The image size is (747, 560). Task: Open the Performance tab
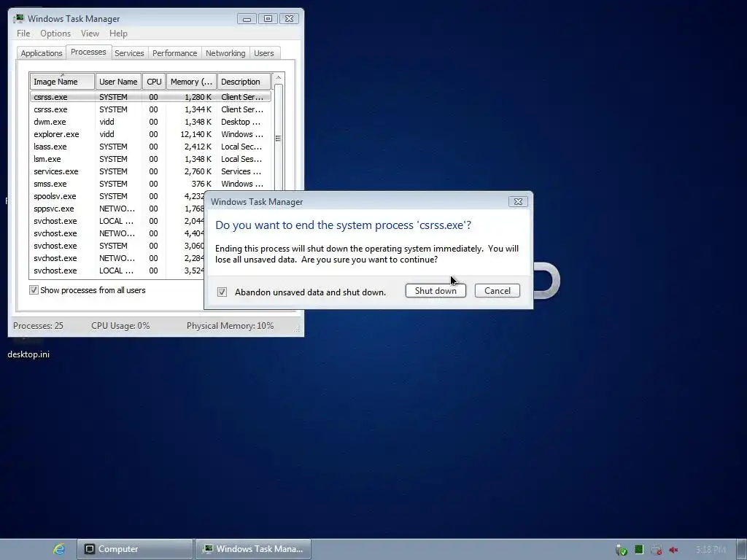click(x=174, y=52)
